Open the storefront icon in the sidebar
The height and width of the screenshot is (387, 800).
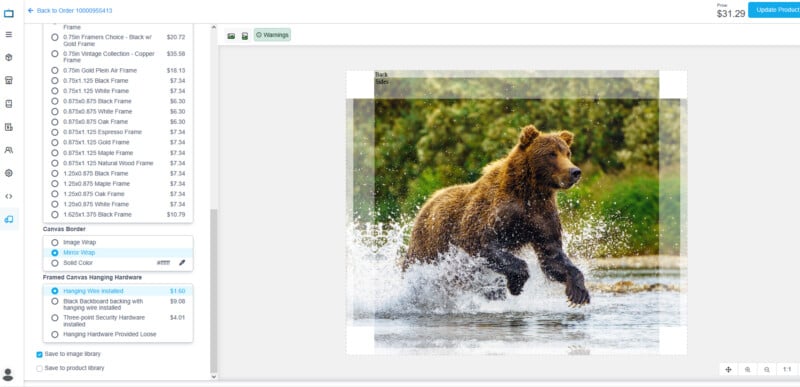point(9,80)
